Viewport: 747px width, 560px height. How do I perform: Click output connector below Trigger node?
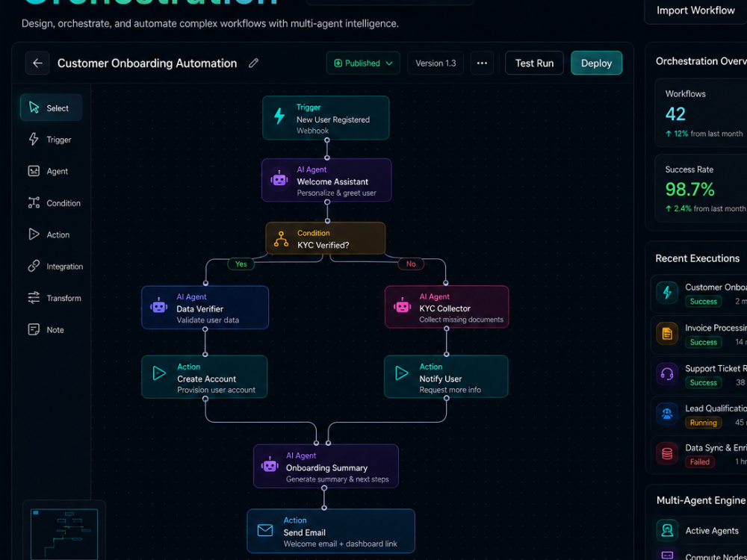327,140
